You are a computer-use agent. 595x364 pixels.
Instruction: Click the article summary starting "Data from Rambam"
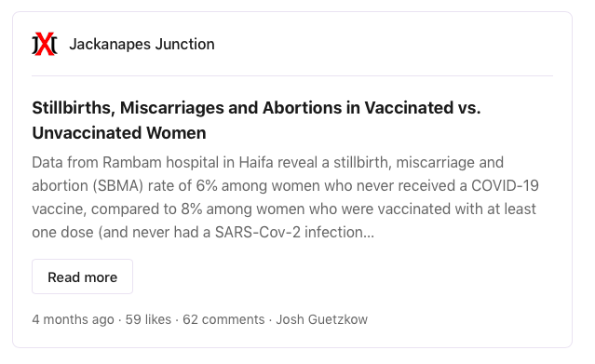click(285, 197)
